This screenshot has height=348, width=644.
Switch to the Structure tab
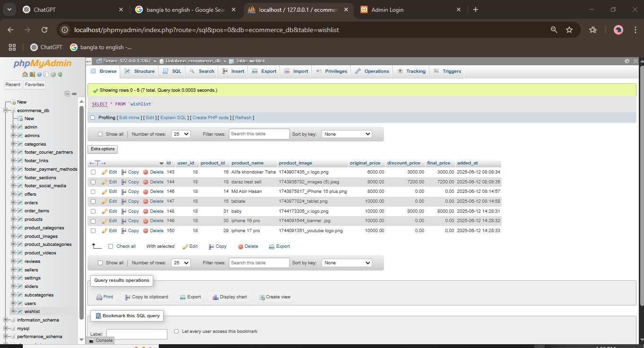(139, 71)
